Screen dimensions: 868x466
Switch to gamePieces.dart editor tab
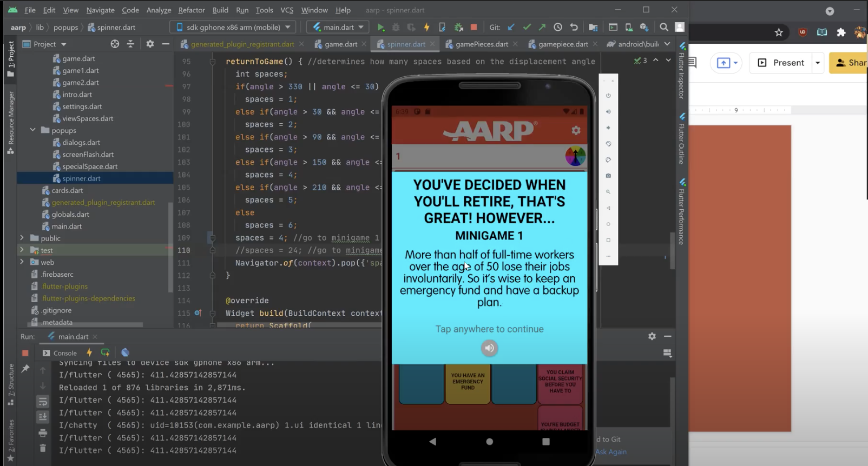[481, 44]
